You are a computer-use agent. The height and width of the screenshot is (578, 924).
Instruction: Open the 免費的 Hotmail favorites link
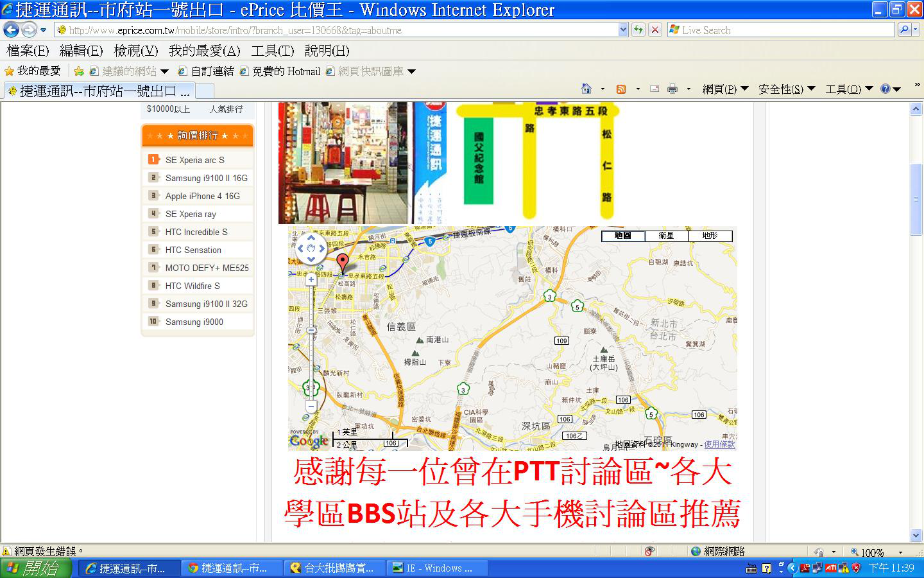[280, 71]
